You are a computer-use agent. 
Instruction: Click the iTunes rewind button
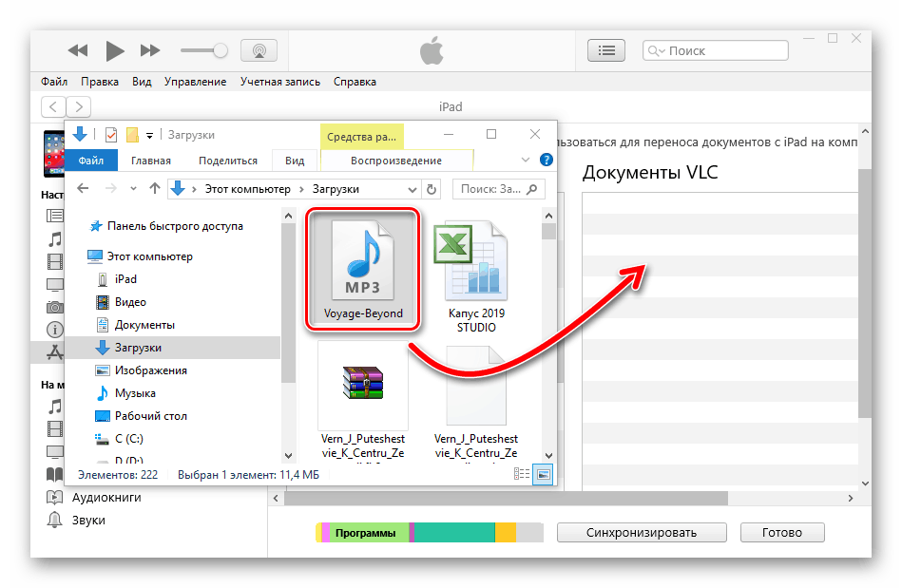[x=78, y=50]
